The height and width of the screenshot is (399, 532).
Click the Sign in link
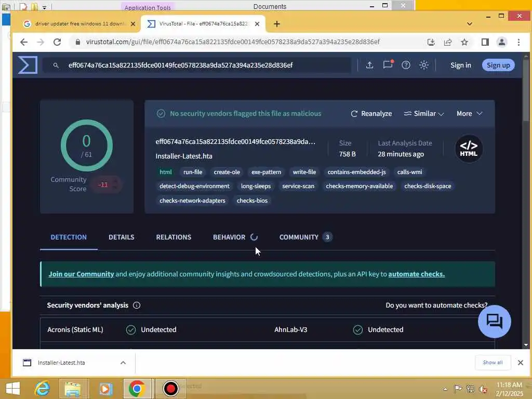click(460, 65)
